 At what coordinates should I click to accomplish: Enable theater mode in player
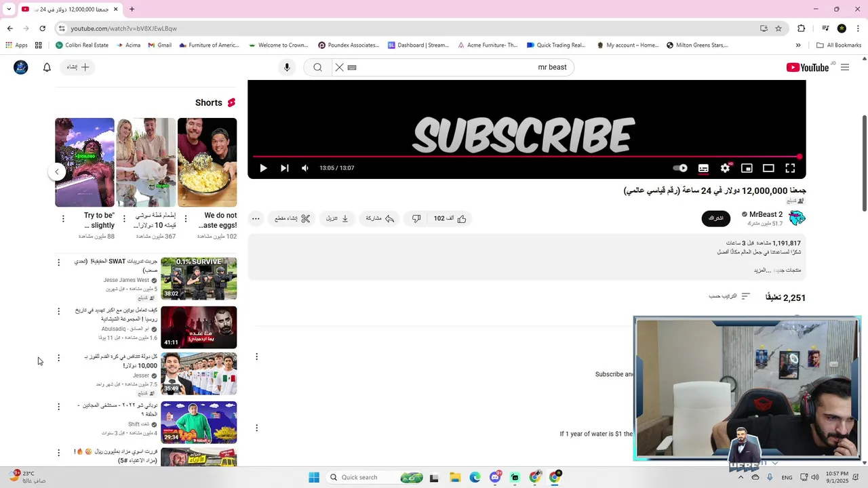click(x=768, y=168)
